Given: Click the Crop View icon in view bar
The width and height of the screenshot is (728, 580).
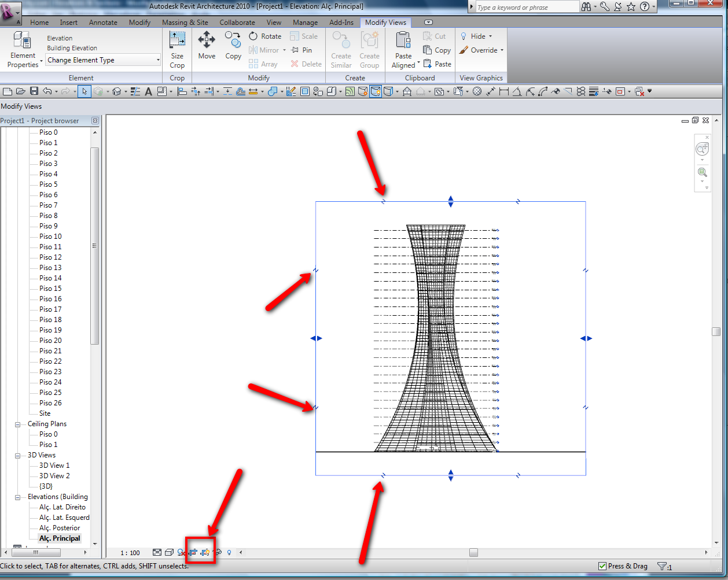Looking at the screenshot, I should pyautogui.click(x=193, y=553).
